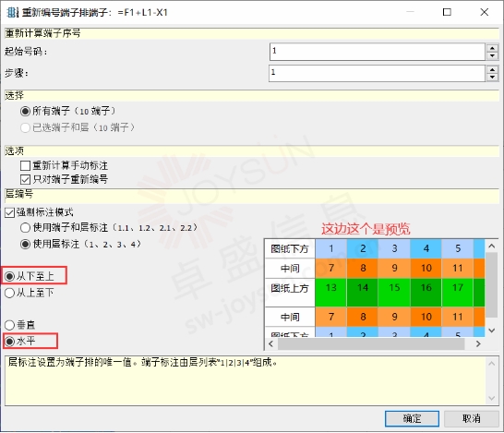The width and height of the screenshot is (504, 433).
Task: Increase the 步骤 value with up arrow
Action: 492,69
